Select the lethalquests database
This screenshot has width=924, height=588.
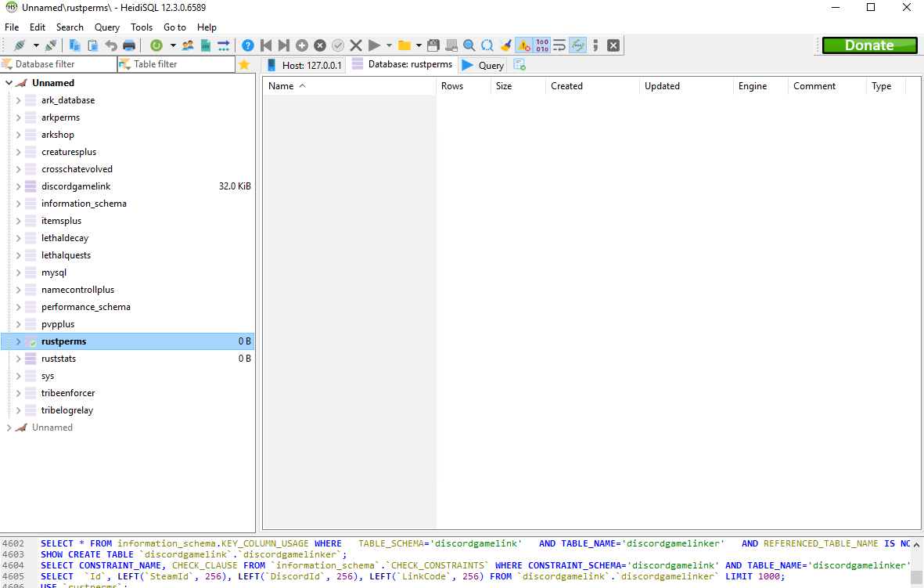(66, 255)
